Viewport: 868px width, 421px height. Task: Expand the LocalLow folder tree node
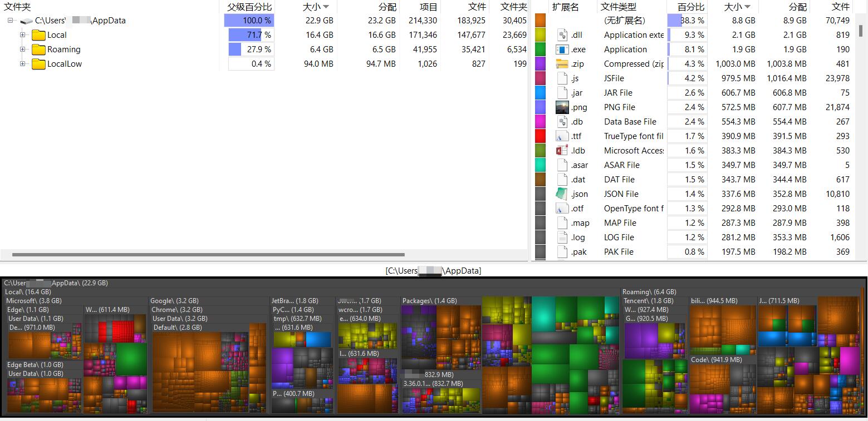[23, 64]
